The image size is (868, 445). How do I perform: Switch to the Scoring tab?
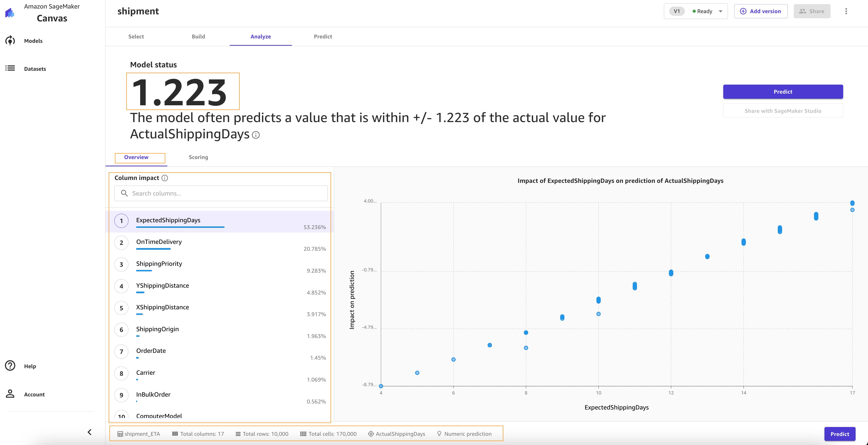pos(198,157)
